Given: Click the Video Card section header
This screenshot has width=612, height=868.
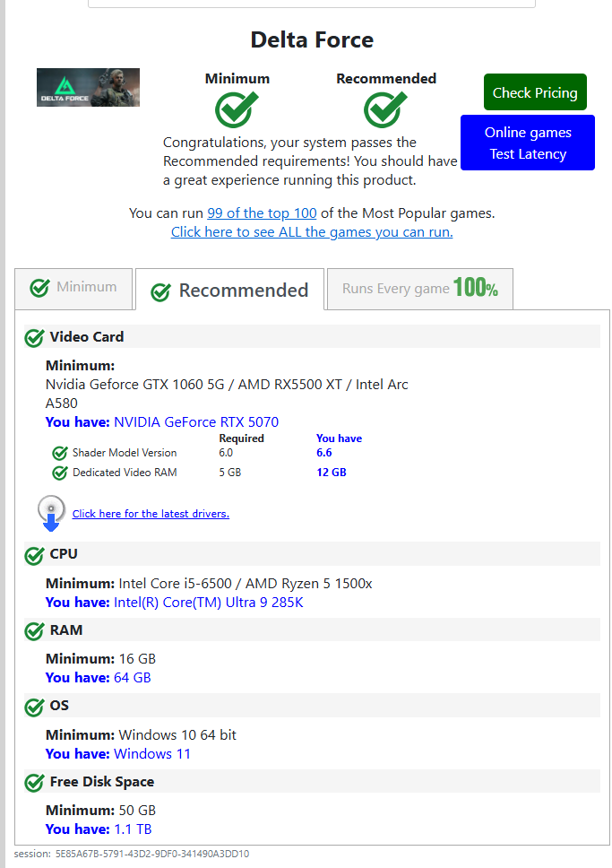Looking at the screenshot, I should [x=312, y=336].
